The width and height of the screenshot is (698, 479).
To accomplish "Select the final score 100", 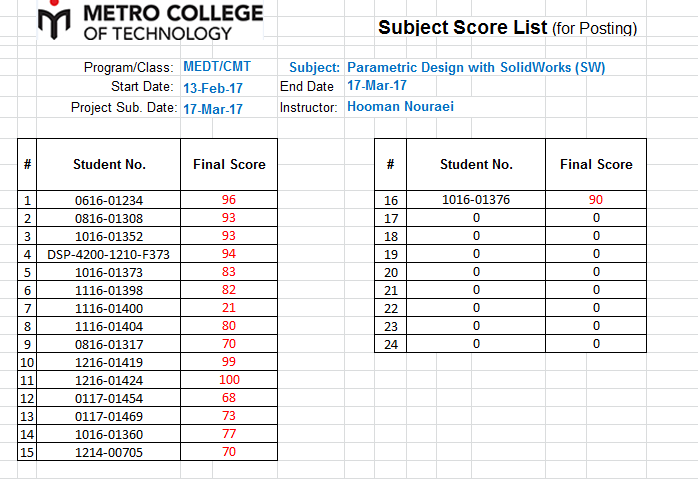I will [x=229, y=380].
